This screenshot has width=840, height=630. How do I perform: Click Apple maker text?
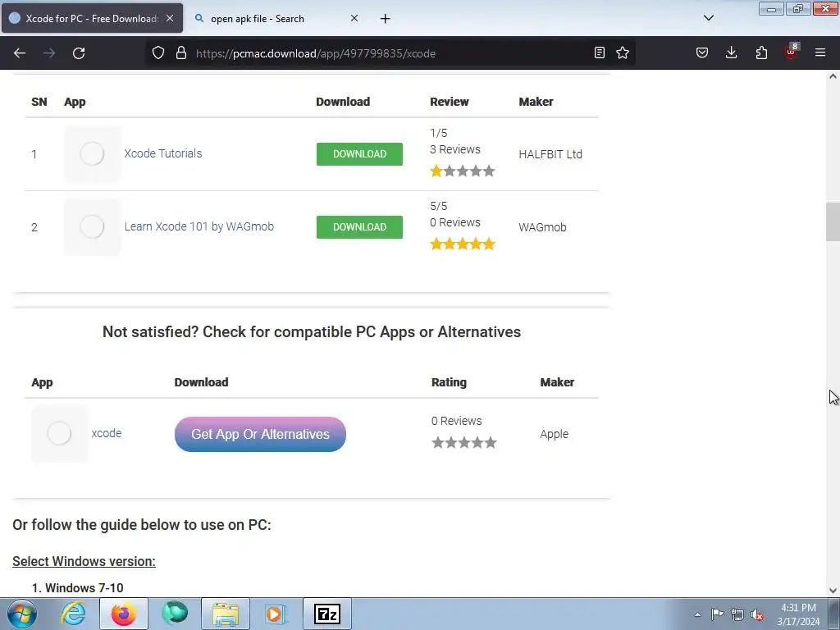coord(554,434)
